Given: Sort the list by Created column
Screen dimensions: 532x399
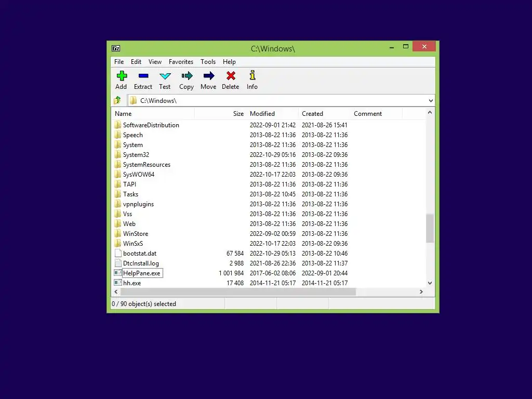Looking at the screenshot, I should coord(324,114).
